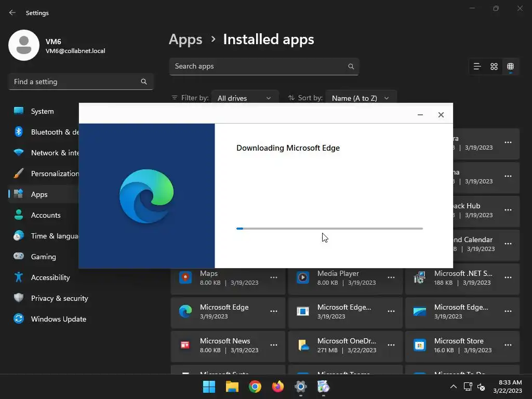Go back with the Settings back arrow
Screen dimensions: 532x399
pyautogui.click(x=12, y=12)
